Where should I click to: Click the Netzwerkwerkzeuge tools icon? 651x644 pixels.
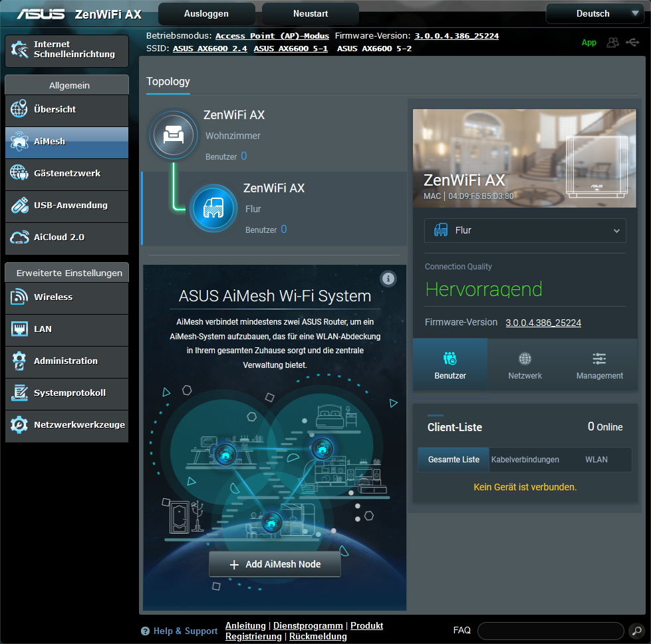click(19, 424)
